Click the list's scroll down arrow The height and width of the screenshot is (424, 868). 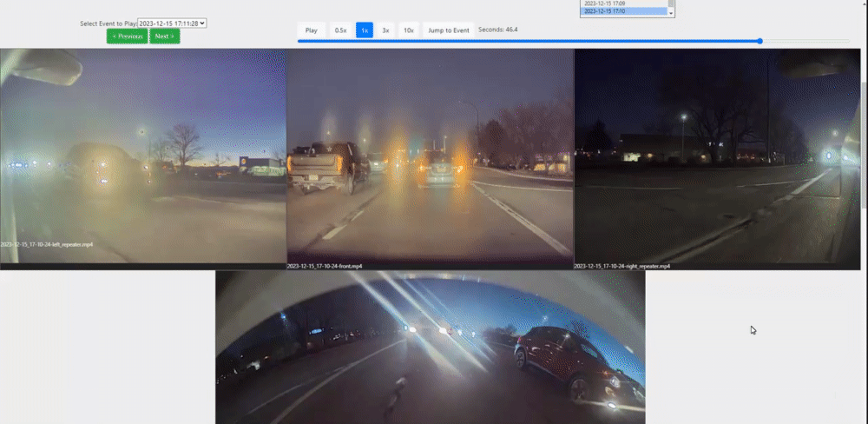[x=672, y=13]
